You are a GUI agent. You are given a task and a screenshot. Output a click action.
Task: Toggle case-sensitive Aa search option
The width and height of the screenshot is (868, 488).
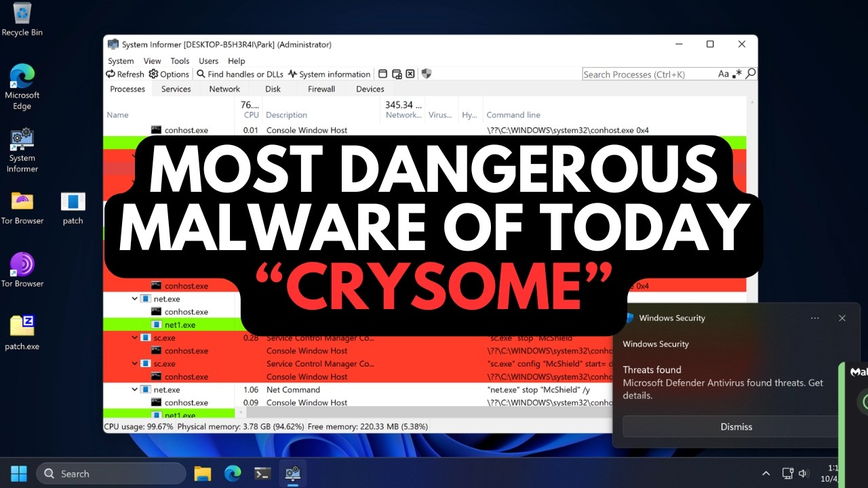(x=724, y=74)
